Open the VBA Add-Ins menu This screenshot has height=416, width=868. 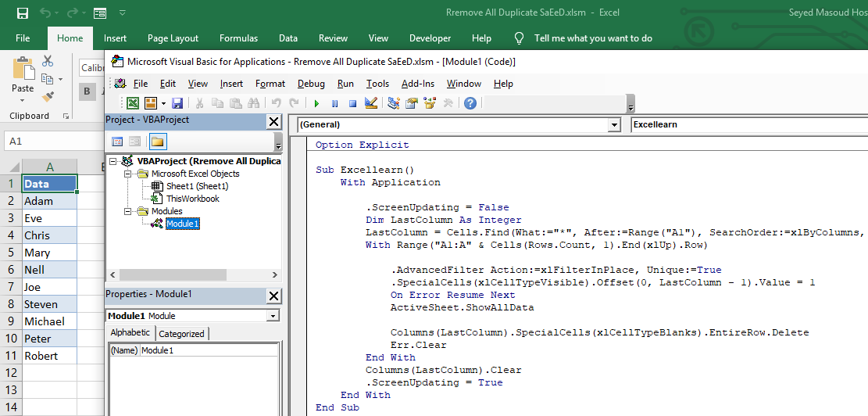click(418, 84)
